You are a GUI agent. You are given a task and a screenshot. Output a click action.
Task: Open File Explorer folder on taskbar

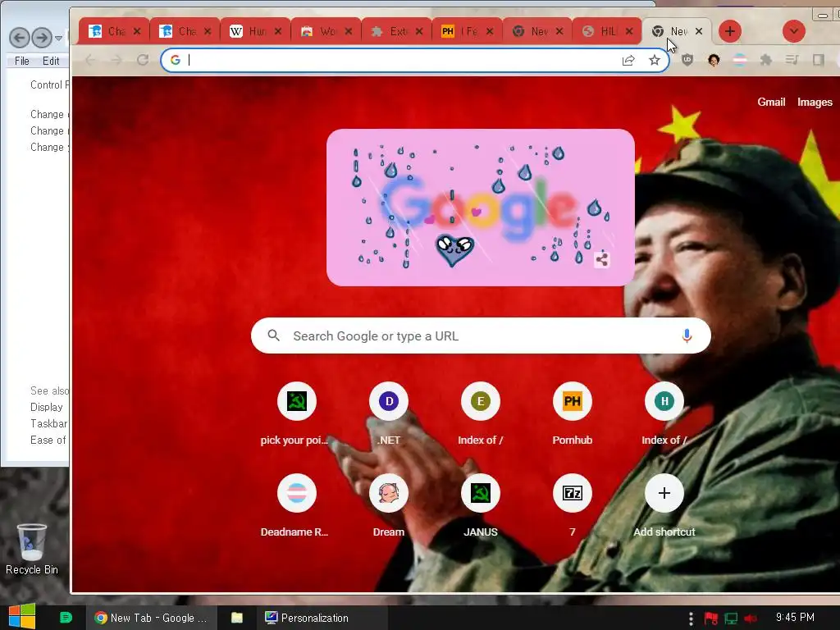click(237, 618)
